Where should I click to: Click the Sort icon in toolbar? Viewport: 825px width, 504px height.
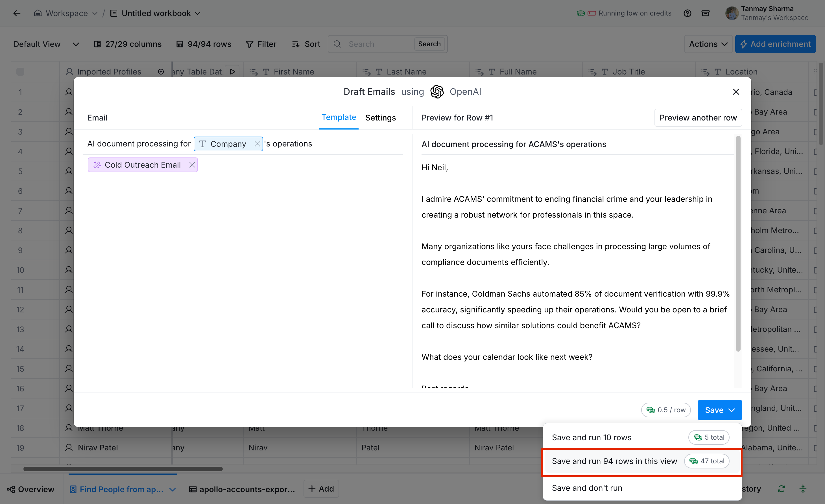pos(296,44)
